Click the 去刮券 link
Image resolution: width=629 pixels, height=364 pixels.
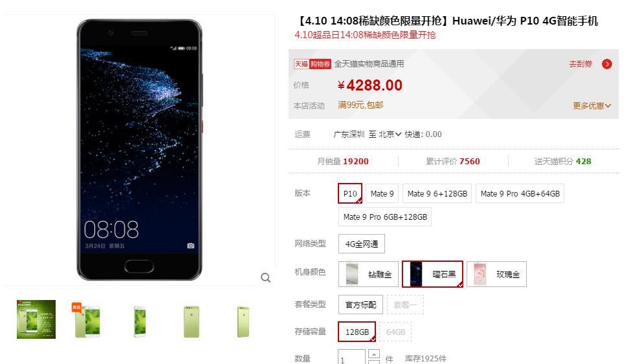[x=581, y=64]
